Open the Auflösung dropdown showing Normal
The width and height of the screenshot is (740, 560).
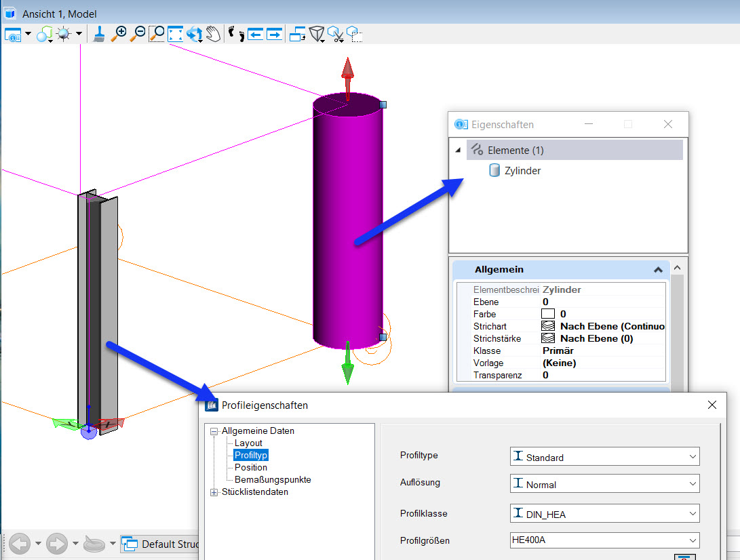point(604,485)
